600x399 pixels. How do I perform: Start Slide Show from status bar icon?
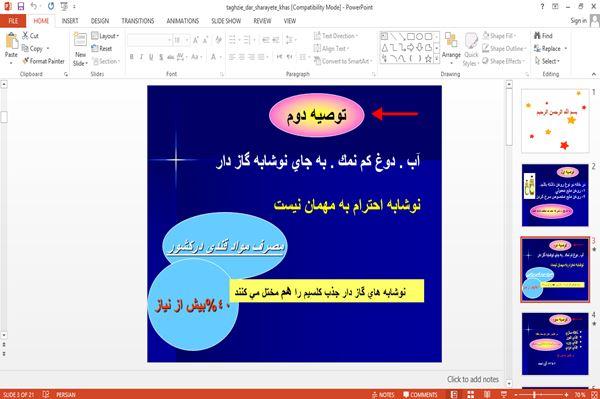504,394
